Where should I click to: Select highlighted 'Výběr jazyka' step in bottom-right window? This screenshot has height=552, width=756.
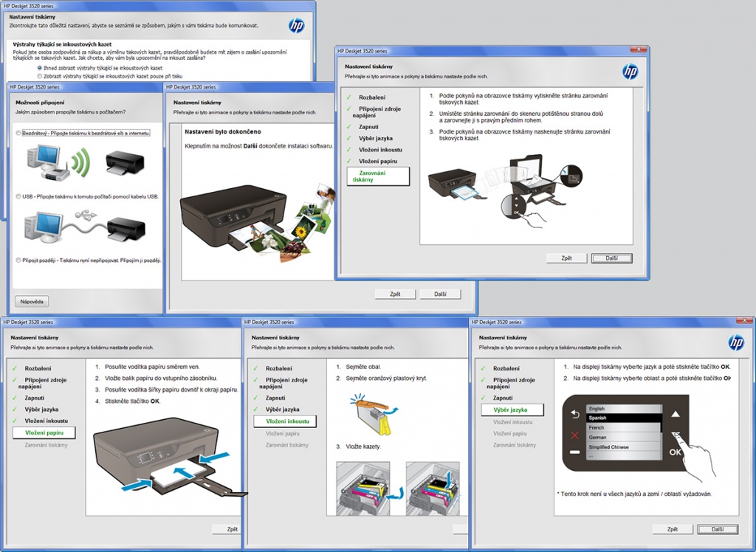click(x=512, y=410)
